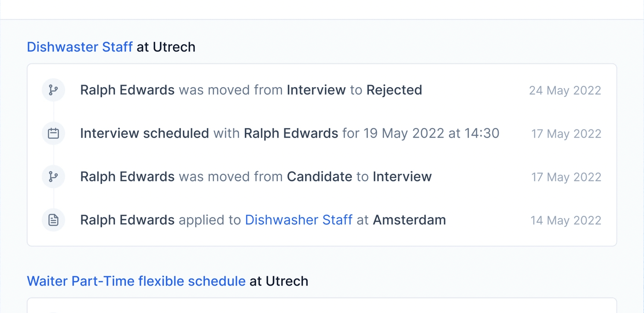Click Ralph Edwards name in Rejected entry

127,90
